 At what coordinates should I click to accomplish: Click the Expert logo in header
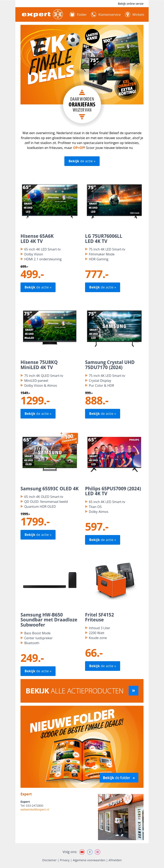(42, 15)
